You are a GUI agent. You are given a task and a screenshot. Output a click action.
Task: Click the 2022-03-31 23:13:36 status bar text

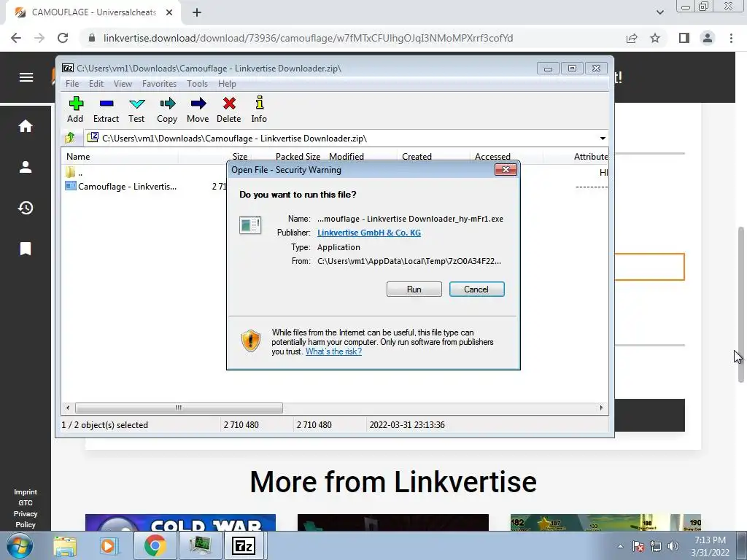(x=407, y=425)
